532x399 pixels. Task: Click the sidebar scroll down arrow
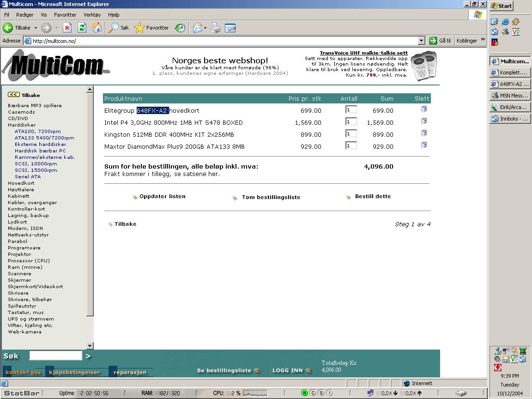[90, 346]
